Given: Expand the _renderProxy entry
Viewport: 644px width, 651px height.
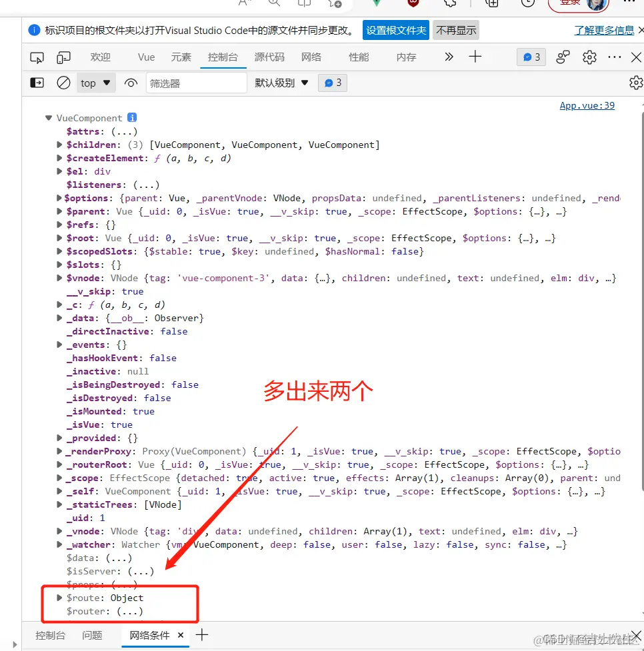Looking at the screenshot, I should [59, 451].
